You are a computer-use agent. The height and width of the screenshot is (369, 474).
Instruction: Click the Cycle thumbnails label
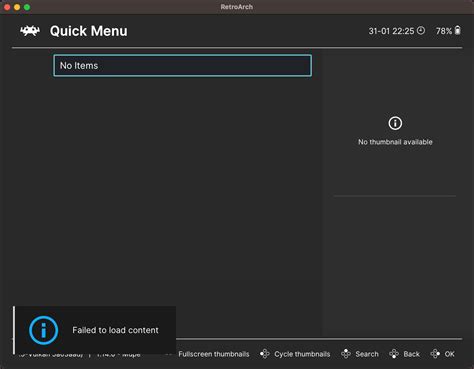click(302, 354)
